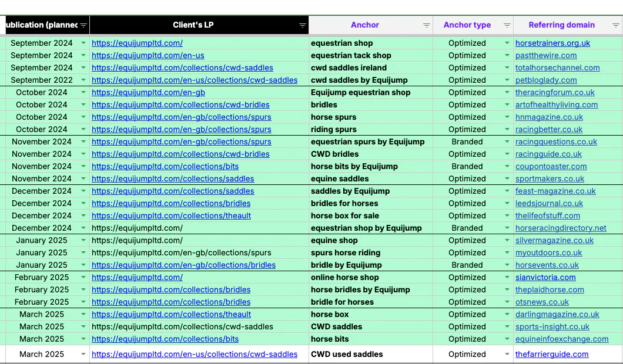623x364 pixels.
Task: Open the hnmagazine.co.uk link
Action: click(x=549, y=117)
